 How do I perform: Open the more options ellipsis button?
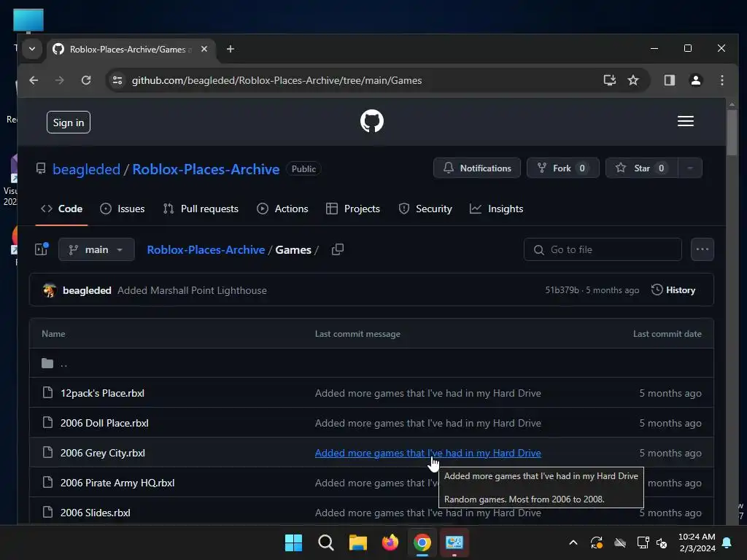click(703, 249)
